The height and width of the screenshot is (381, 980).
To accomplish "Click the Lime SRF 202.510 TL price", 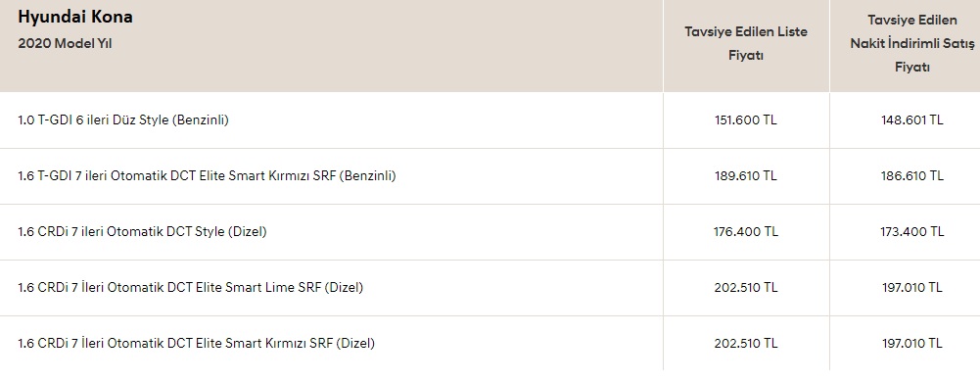I will (746, 287).
